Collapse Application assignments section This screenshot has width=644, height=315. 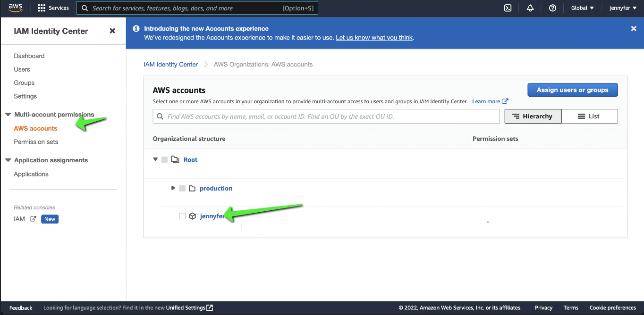pyautogui.click(x=8, y=160)
